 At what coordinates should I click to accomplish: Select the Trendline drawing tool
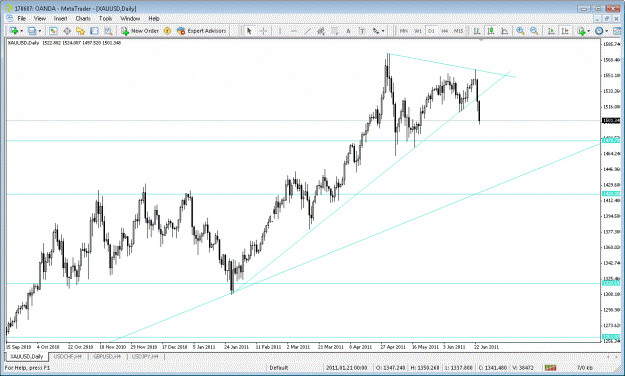(307, 31)
